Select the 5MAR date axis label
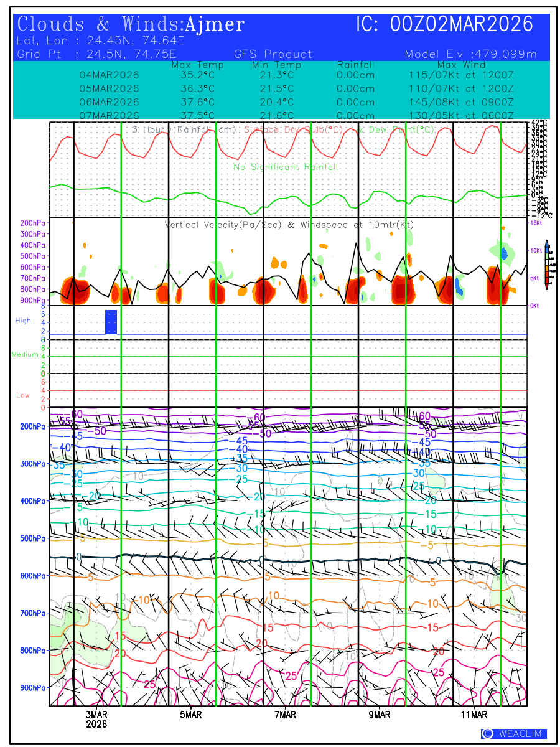 click(191, 715)
